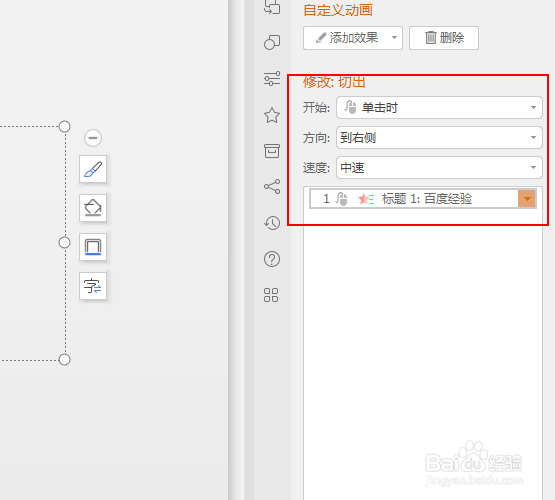Open the four-squares apps sidebar icon
555x500 pixels.
tap(271, 295)
